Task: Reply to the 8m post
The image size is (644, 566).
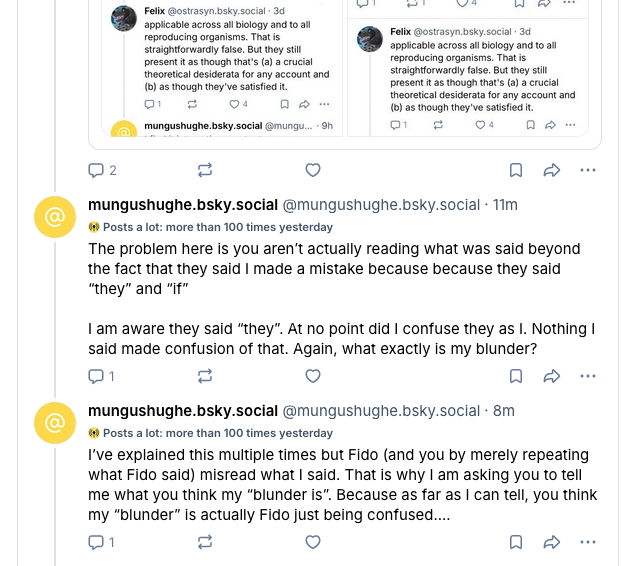Action: pos(96,542)
